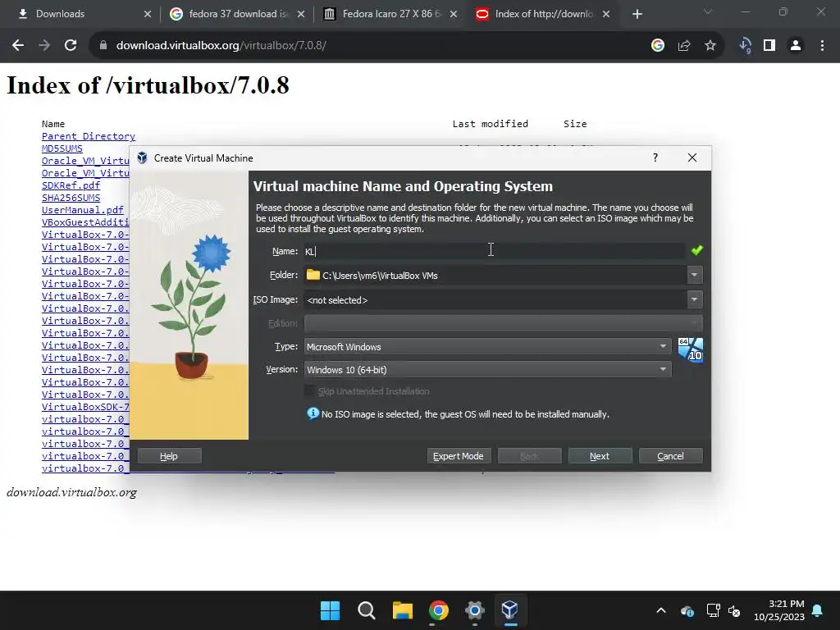Viewport: 840px width, 630px height.
Task: Click the Windows 10 64-bit OS icon
Action: click(691, 349)
